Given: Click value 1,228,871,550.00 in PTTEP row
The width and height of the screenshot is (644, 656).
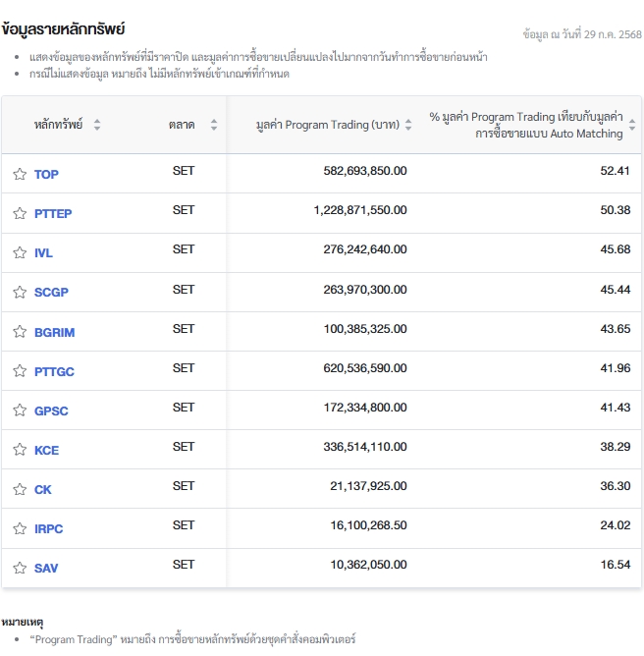Looking at the screenshot, I should coord(360,210).
